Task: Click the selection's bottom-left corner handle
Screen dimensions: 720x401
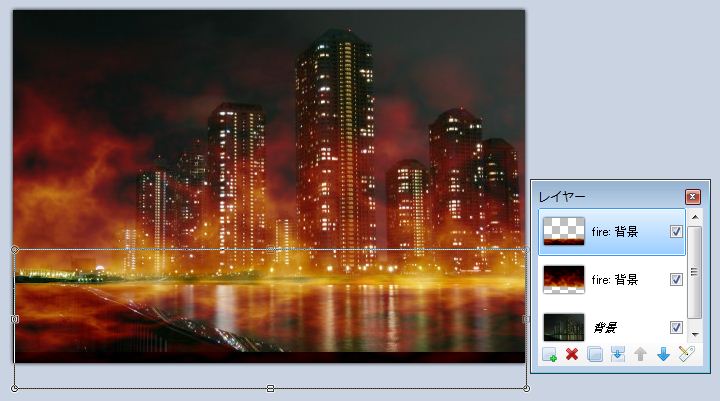Action: pyautogui.click(x=15, y=389)
